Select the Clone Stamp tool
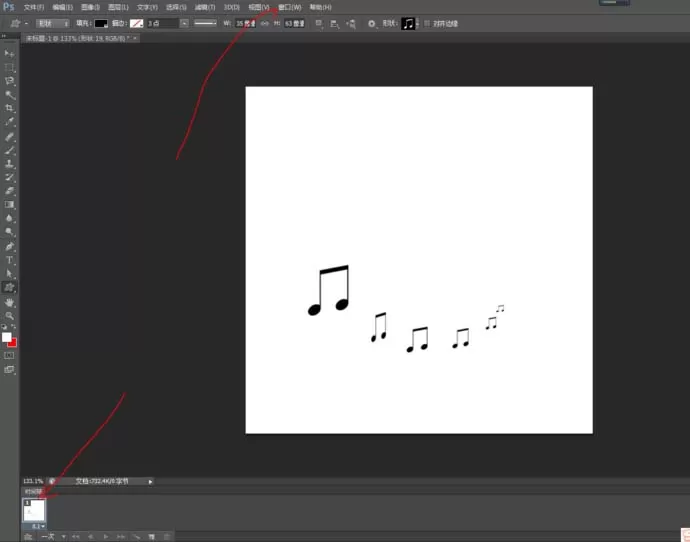This screenshot has width=690, height=542. (x=9, y=164)
